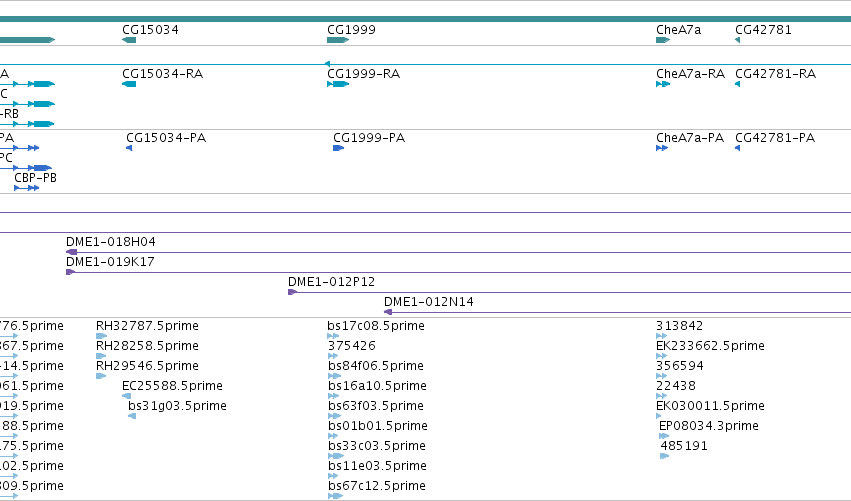Click transcript CG42781-RA label
Screen dimensions: 851x501
pyautogui.click(x=776, y=74)
